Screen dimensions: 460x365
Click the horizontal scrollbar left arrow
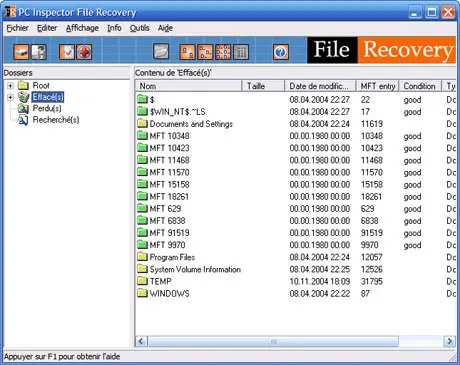(x=141, y=341)
